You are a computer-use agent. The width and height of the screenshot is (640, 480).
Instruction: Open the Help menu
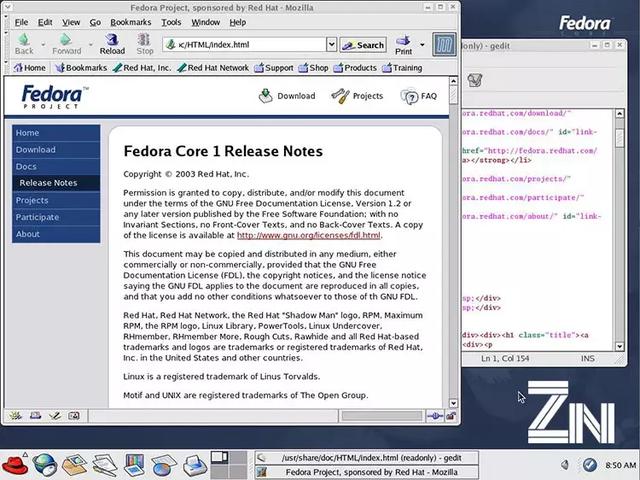click(x=238, y=22)
